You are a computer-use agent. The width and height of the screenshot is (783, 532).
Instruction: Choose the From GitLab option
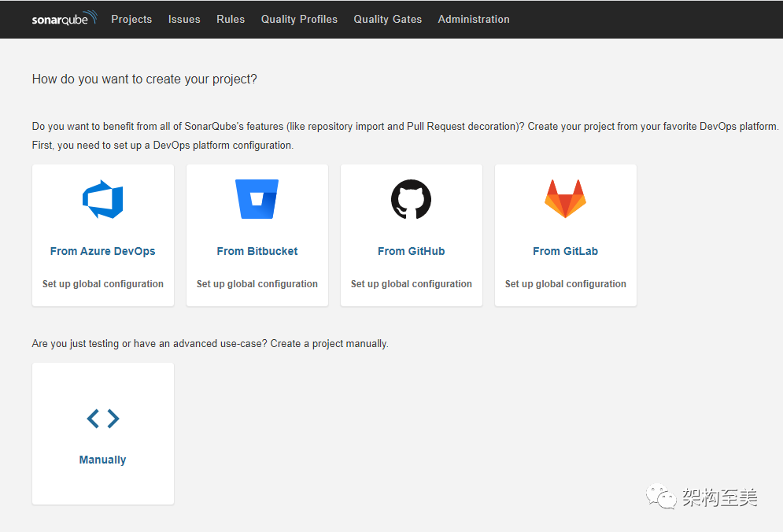565,251
